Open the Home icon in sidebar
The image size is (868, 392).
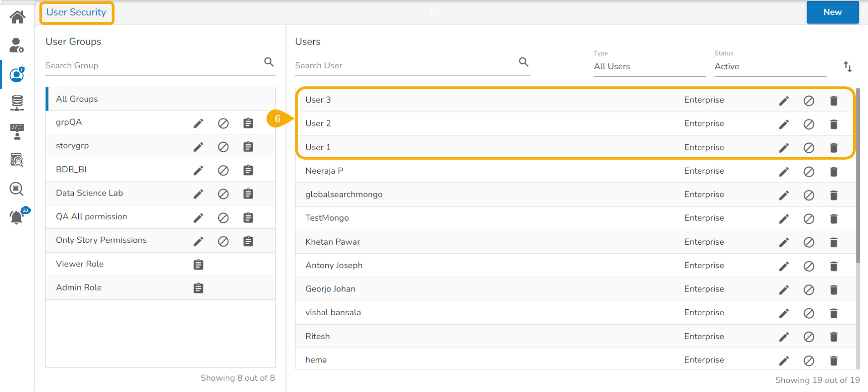point(17,17)
